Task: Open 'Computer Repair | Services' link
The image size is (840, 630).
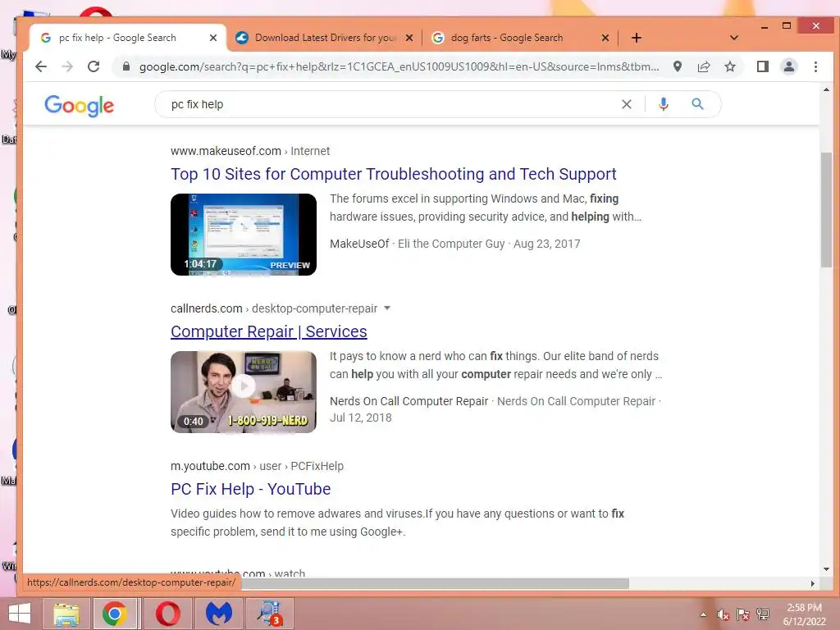Action: (268, 331)
